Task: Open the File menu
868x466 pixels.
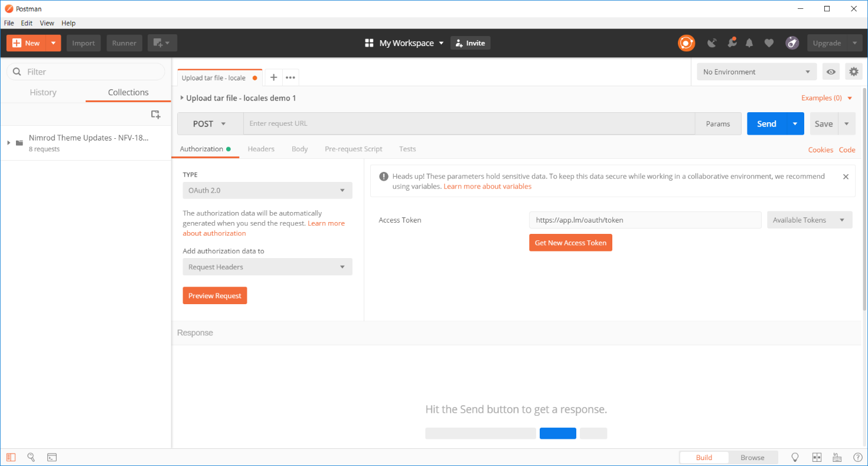Action: click(9, 23)
